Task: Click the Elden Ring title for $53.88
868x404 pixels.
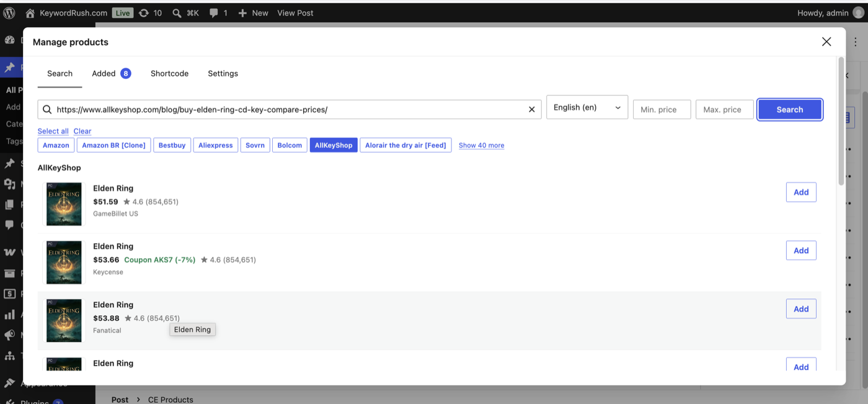Action: (x=113, y=305)
